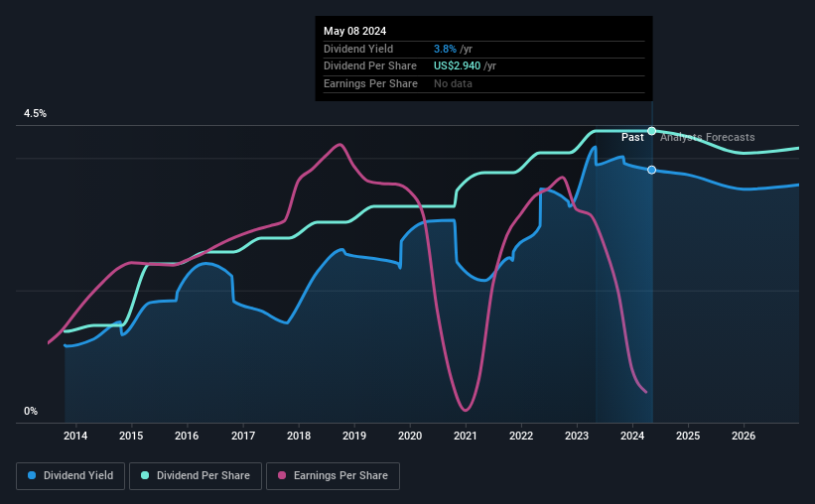Click the 2021 x-axis label
The height and width of the screenshot is (504, 815).
[x=466, y=436]
